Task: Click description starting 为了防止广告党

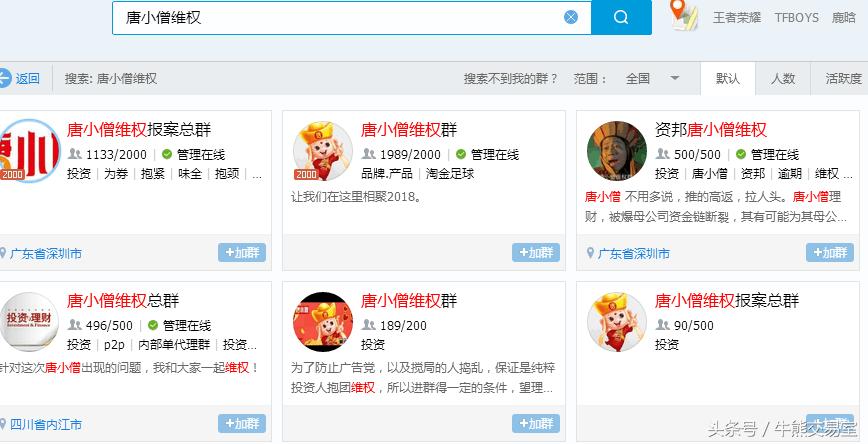Action: point(423,378)
